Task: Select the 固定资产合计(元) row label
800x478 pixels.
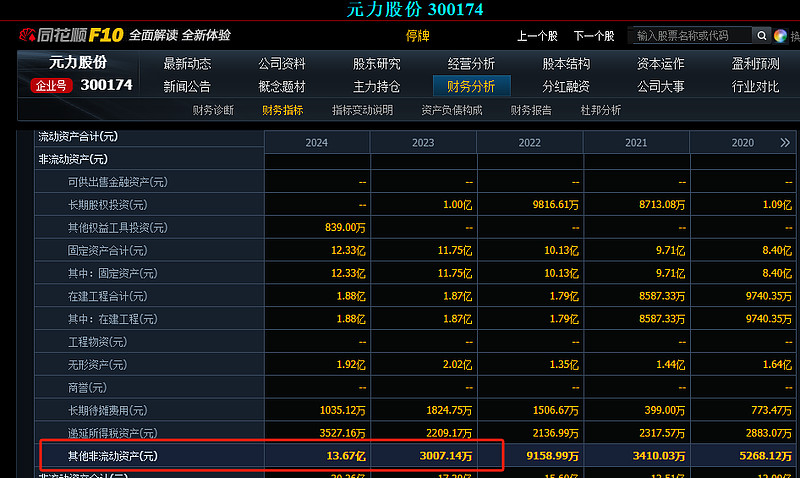Action: point(107,250)
